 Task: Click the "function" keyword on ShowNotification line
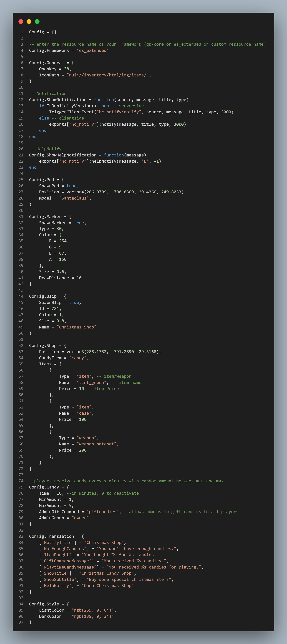click(x=104, y=100)
